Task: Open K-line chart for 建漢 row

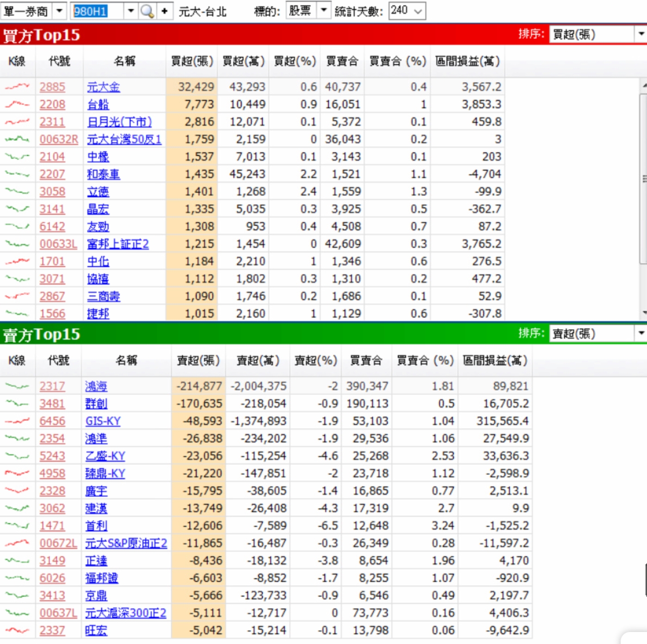Action: coord(17,508)
